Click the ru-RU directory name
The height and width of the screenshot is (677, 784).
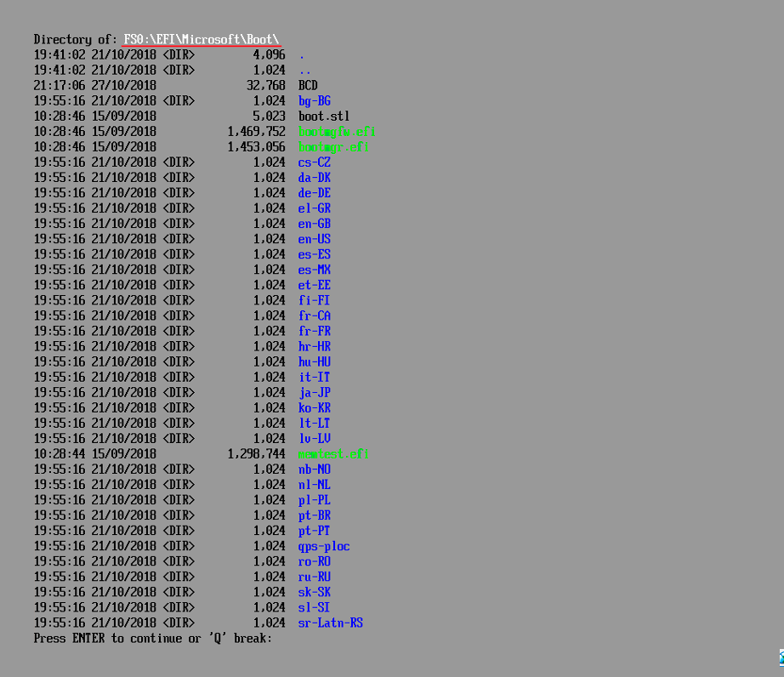click(315, 577)
